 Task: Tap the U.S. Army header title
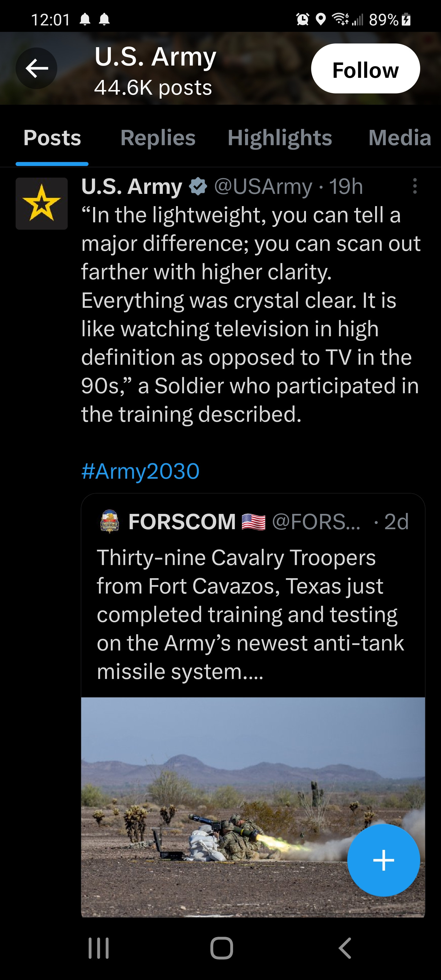pos(155,57)
